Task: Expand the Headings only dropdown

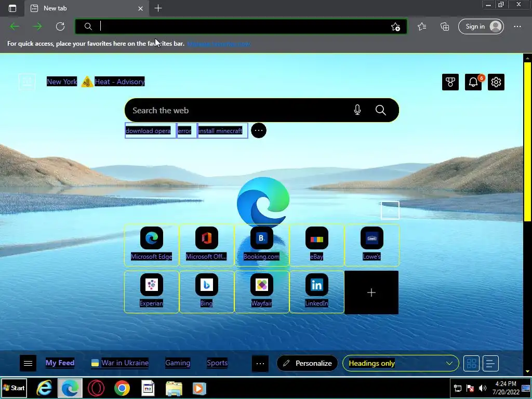Action: click(401, 363)
